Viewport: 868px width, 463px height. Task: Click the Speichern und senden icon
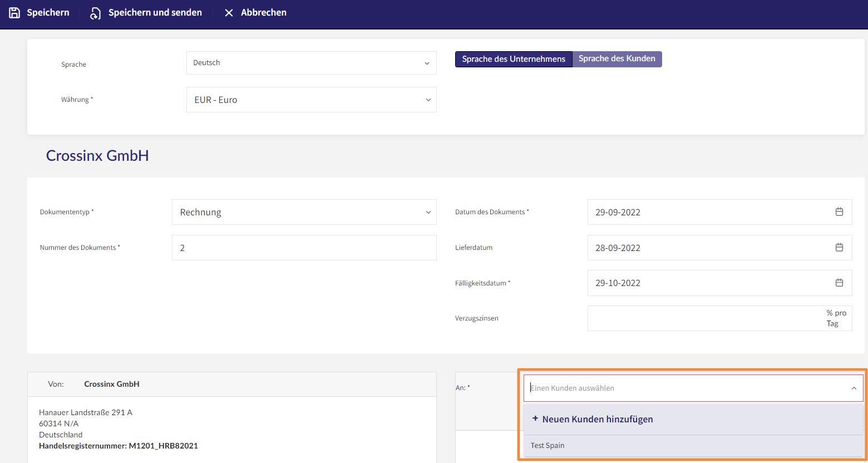click(96, 13)
